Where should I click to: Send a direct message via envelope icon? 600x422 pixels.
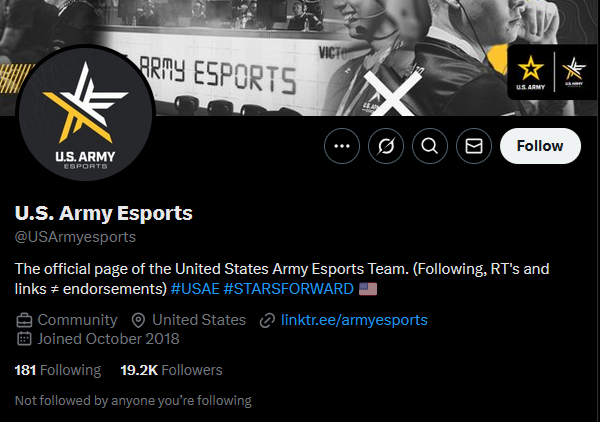coord(474,146)
